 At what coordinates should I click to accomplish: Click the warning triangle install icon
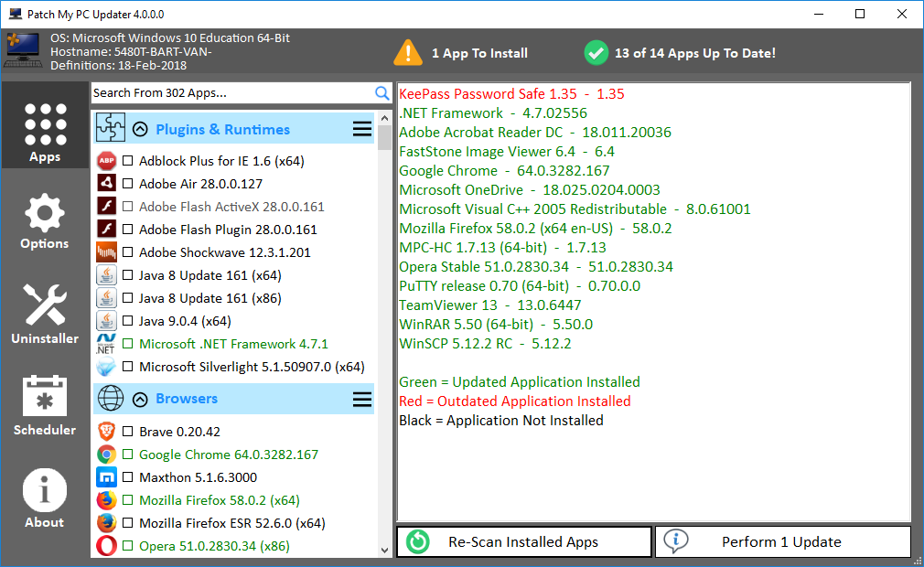pyautogui.click(x=408, y=52)
